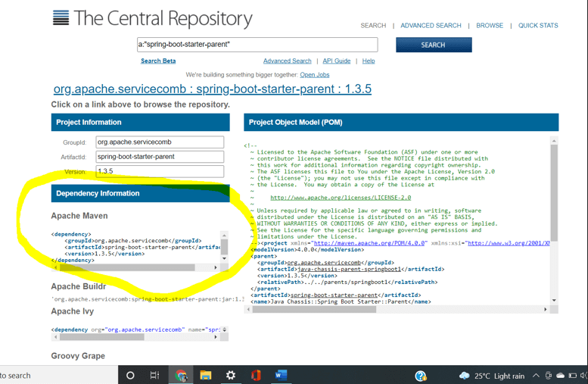
Task: Launch Office app from the taskbar
Action: tap(256, 375)
